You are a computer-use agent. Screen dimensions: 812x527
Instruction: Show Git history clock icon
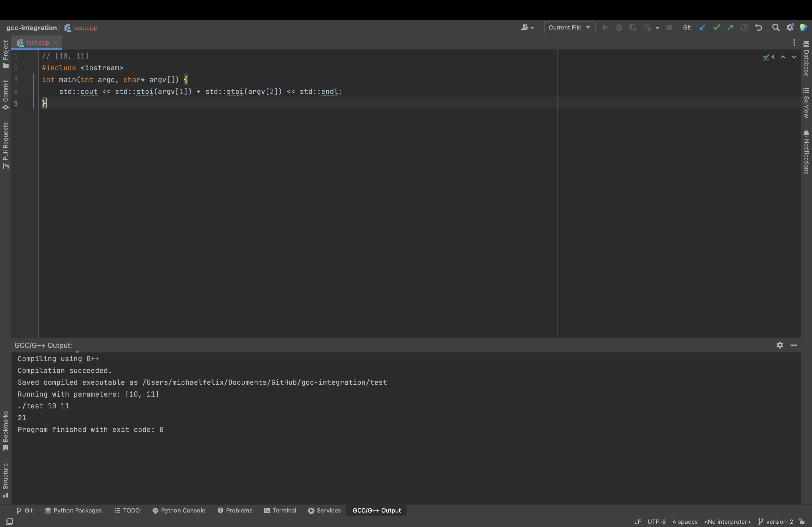click(744, 28)
